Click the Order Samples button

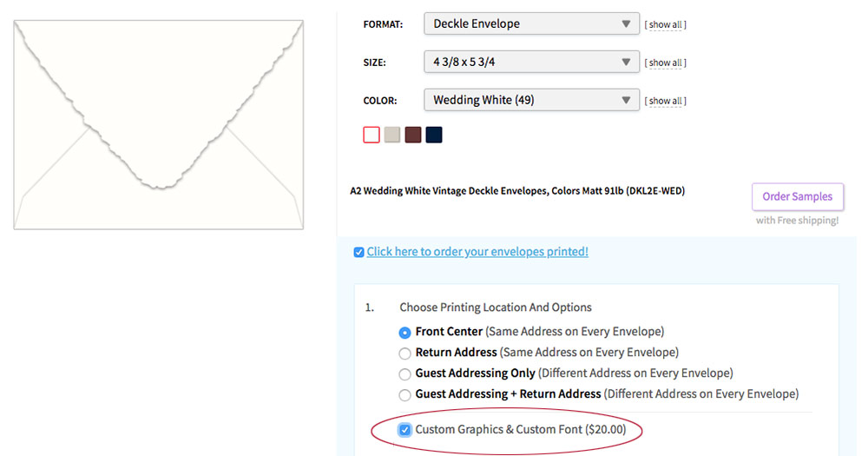797,196
